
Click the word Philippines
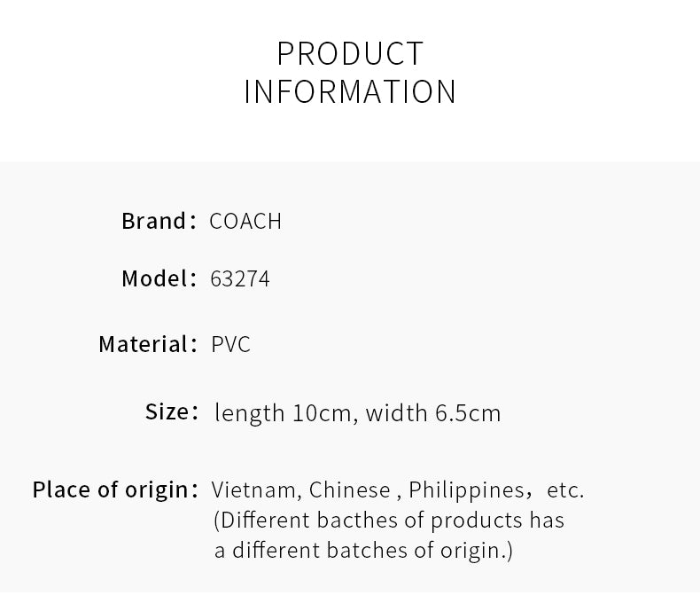(x=466, y=490)
